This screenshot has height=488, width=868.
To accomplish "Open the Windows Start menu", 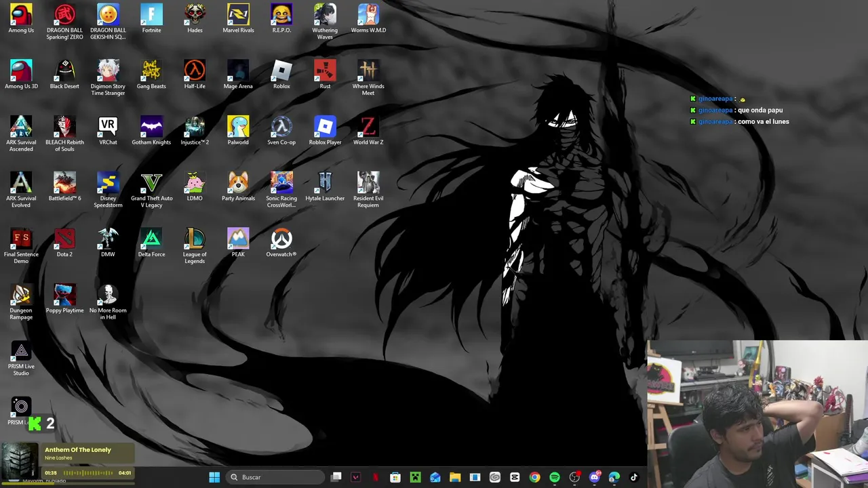I will click(x=214, y=477).
